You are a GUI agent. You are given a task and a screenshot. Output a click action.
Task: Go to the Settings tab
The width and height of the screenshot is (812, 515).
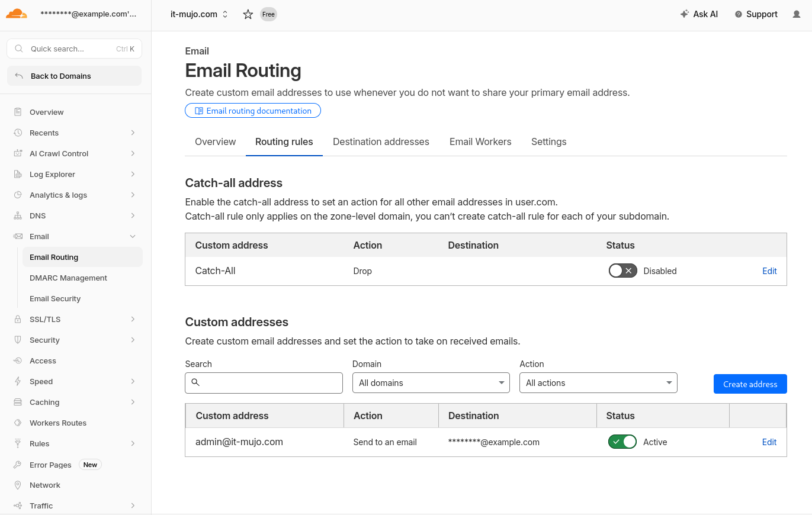pyautogui.click(x=549, y=141)
